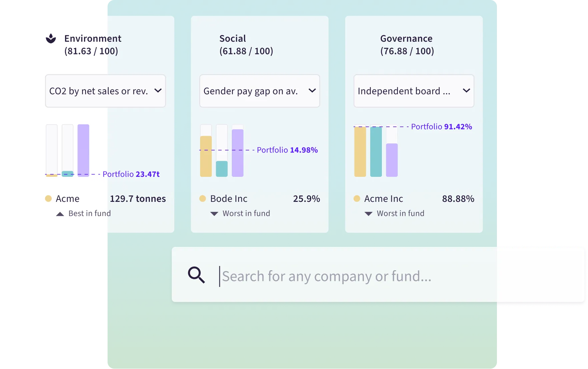Click the purple bar in the Social chart

237,153
